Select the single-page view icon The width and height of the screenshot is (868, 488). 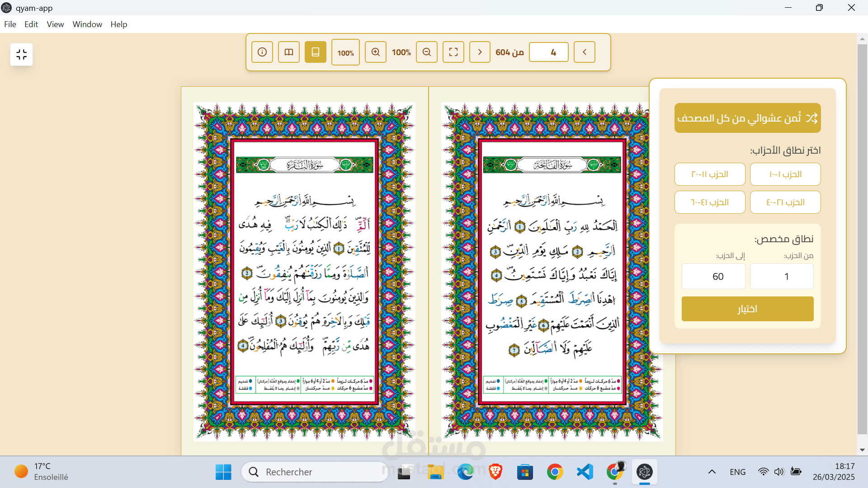click(316, 52)
